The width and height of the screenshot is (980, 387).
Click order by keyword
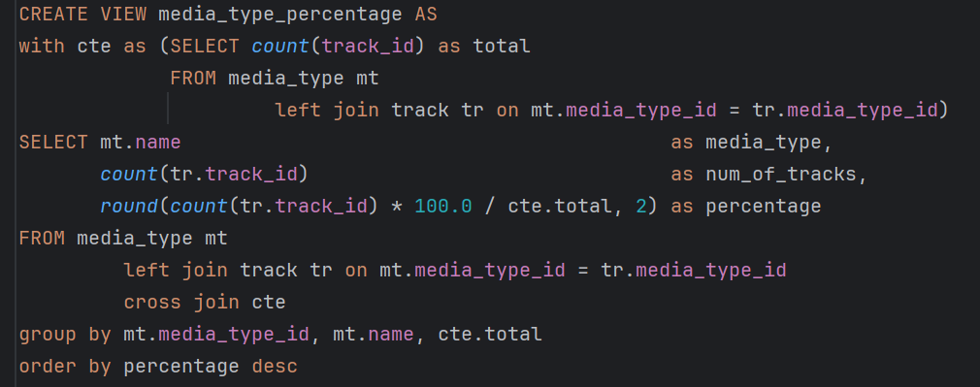click(65, 367)
